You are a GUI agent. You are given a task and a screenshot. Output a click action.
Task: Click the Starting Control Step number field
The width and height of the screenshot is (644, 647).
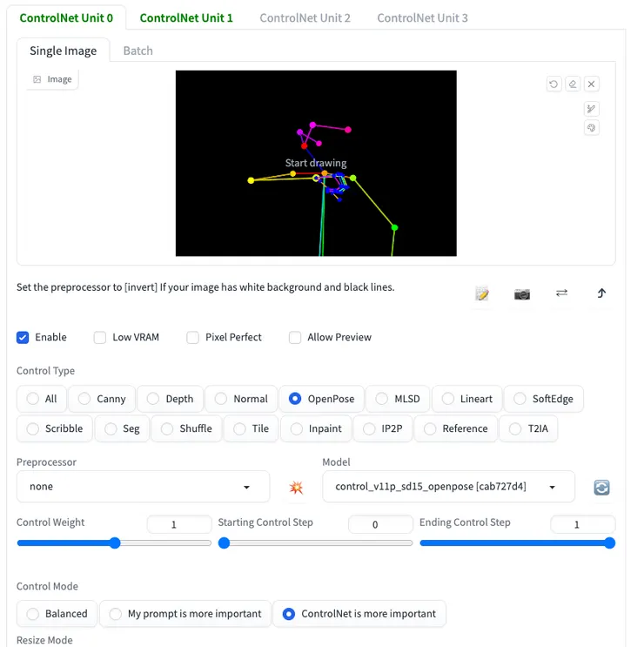pyautogui.click(x=379, y=524)
